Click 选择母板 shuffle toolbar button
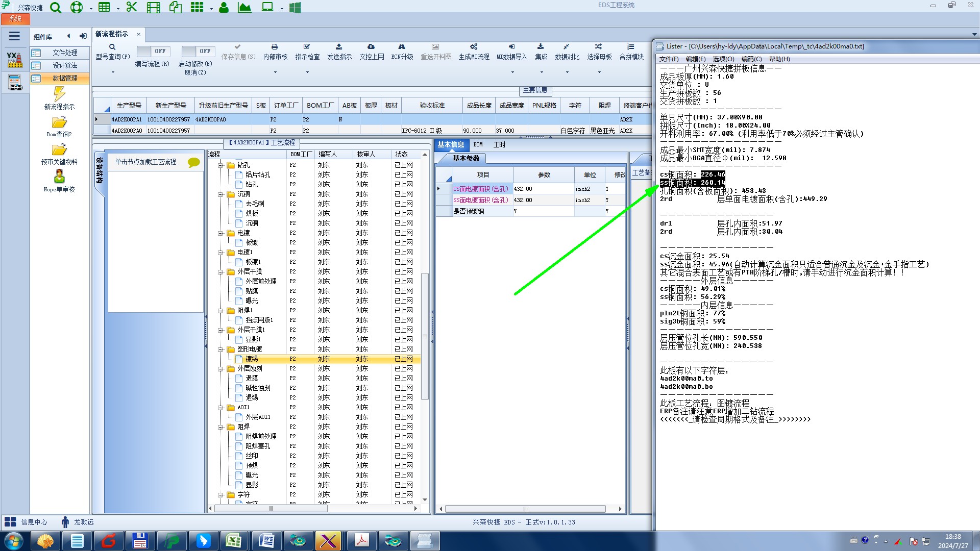Viewport: 980px width, 551px height. tap(599, 52)
